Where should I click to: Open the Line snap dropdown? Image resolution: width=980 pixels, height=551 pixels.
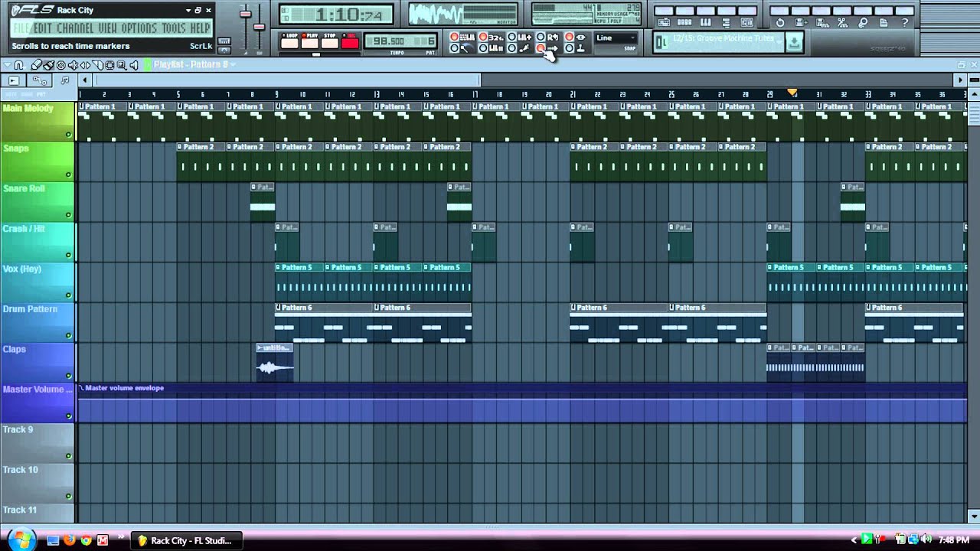click(x=616, y=37)
